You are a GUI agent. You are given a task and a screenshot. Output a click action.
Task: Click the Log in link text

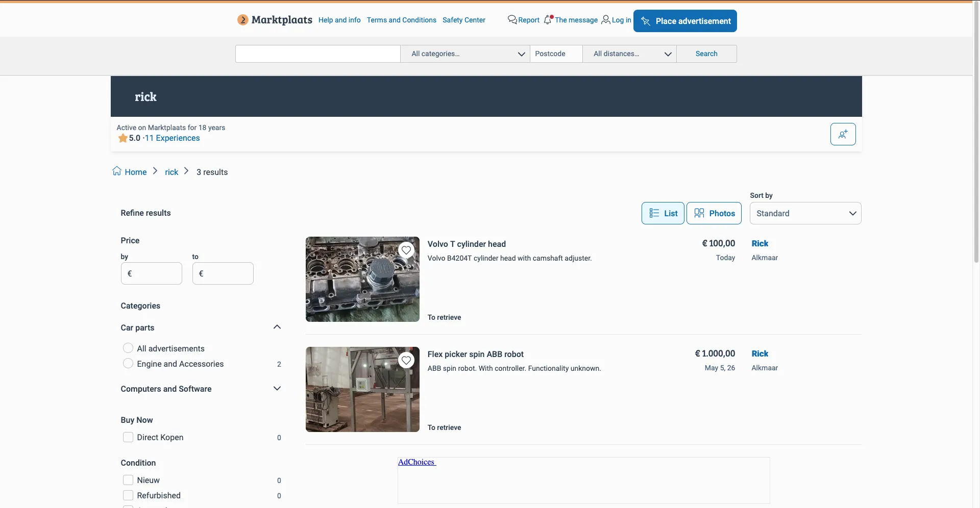[x=622, y=20]
